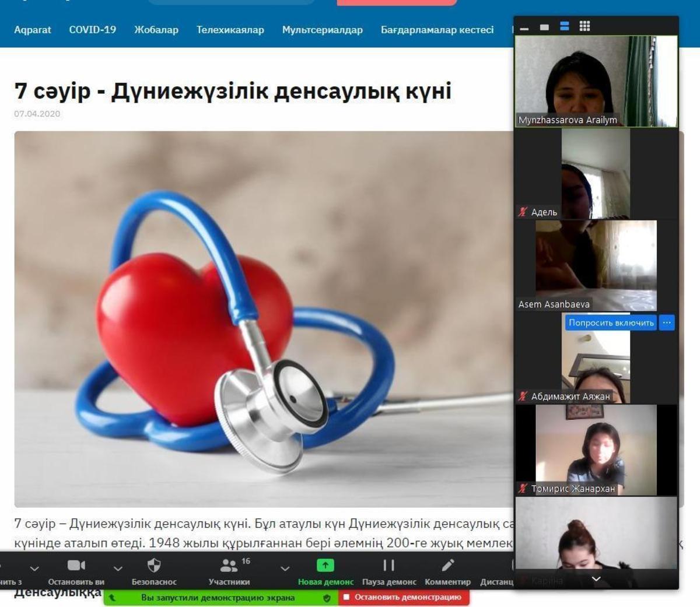Click the Попросить включить button
Image resolution: width=700 pixels, height=607 pixels.
611,322
